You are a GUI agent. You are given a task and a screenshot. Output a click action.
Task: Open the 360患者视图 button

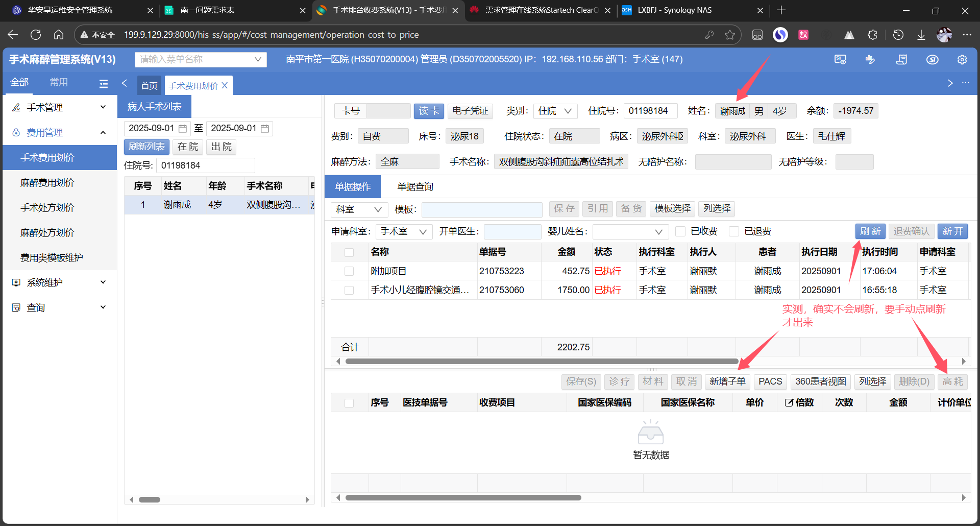pos(821,381)
